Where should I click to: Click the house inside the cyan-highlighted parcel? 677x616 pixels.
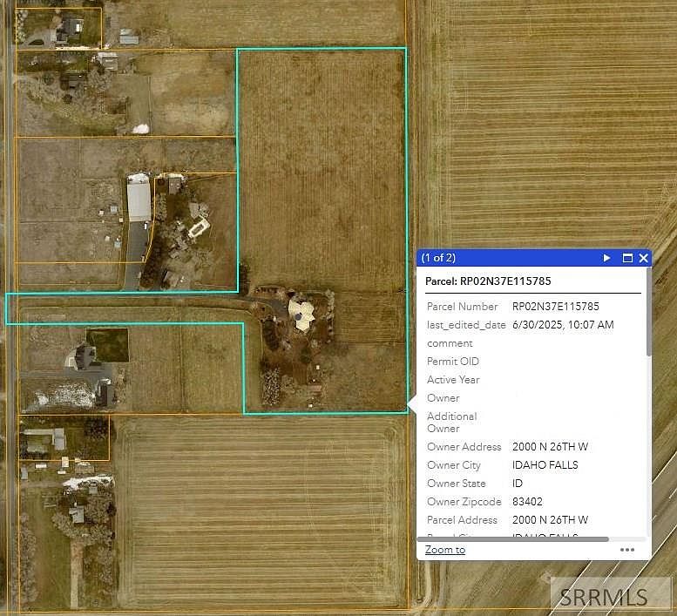pos(302,315)
